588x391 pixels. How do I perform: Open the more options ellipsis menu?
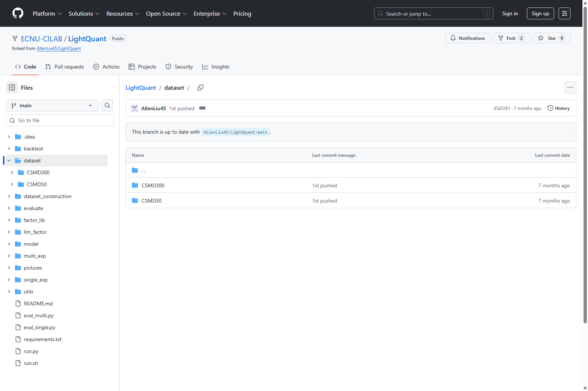tap(570, 88)
